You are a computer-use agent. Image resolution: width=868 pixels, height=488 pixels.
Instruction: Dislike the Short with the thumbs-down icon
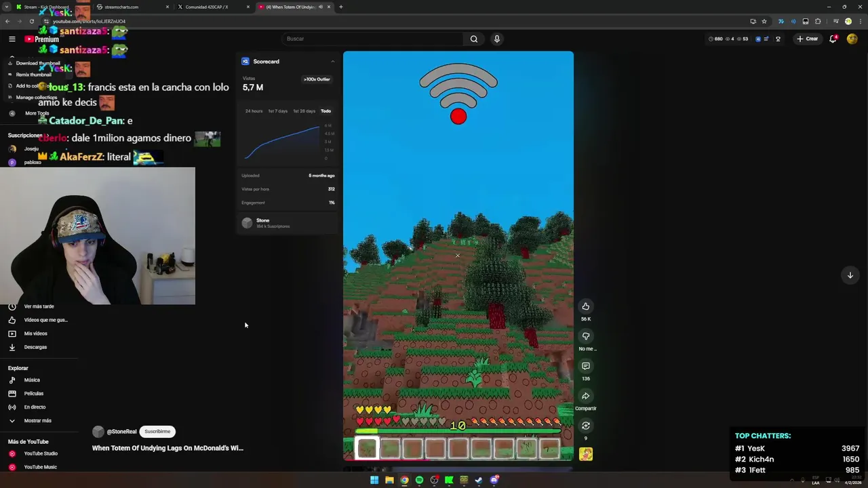click(x=585, y=336)
